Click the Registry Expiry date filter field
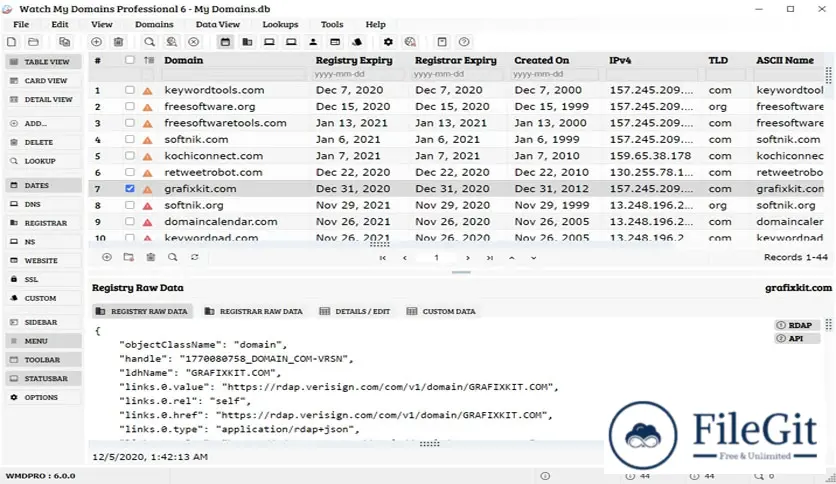The image size is (836, 484). click(x=359, y=74)
